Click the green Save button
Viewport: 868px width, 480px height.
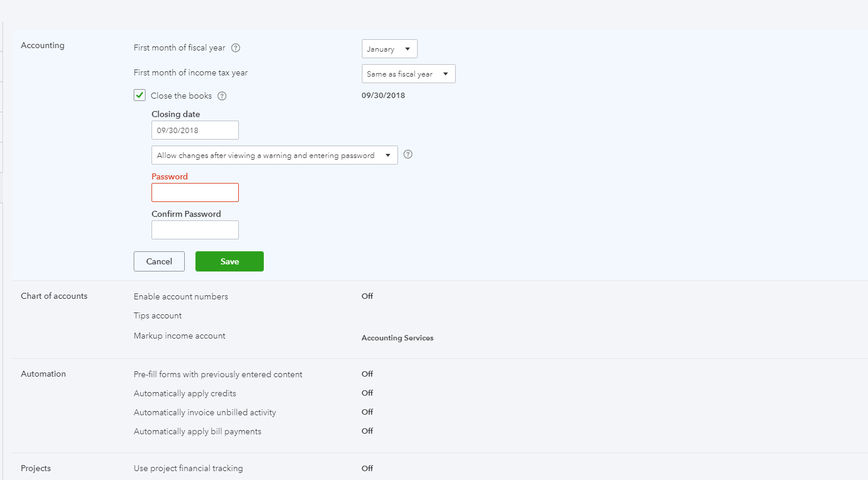click(x=229, y=261)
